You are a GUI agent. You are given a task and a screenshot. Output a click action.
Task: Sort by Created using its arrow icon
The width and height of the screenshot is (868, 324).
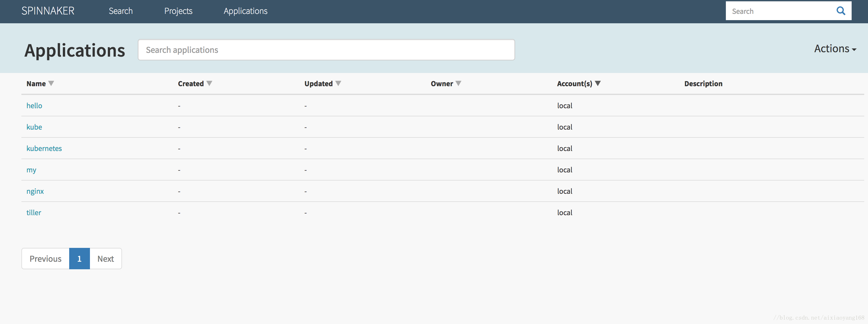coord(209,83)
